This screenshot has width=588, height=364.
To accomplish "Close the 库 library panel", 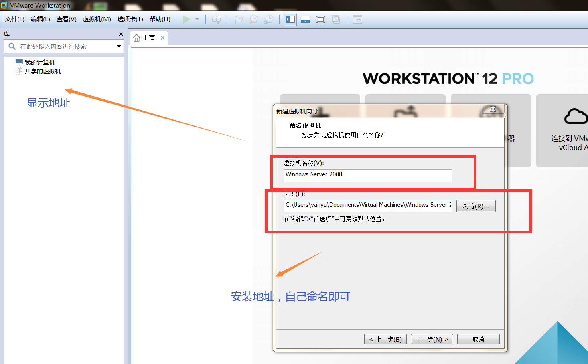I will (x=121, y=34).
